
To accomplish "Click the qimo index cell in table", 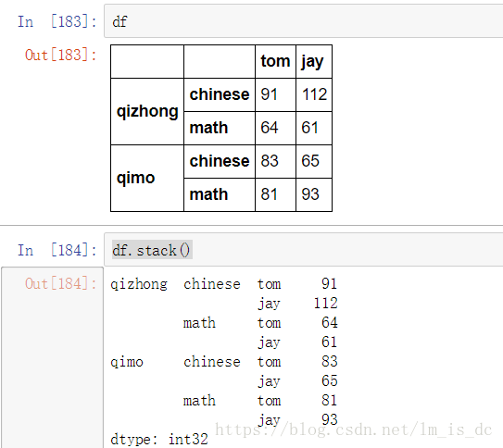I will [147, 178].
